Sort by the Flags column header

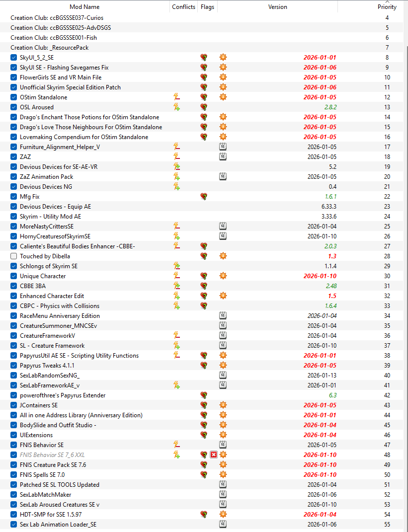click(207, 7)
